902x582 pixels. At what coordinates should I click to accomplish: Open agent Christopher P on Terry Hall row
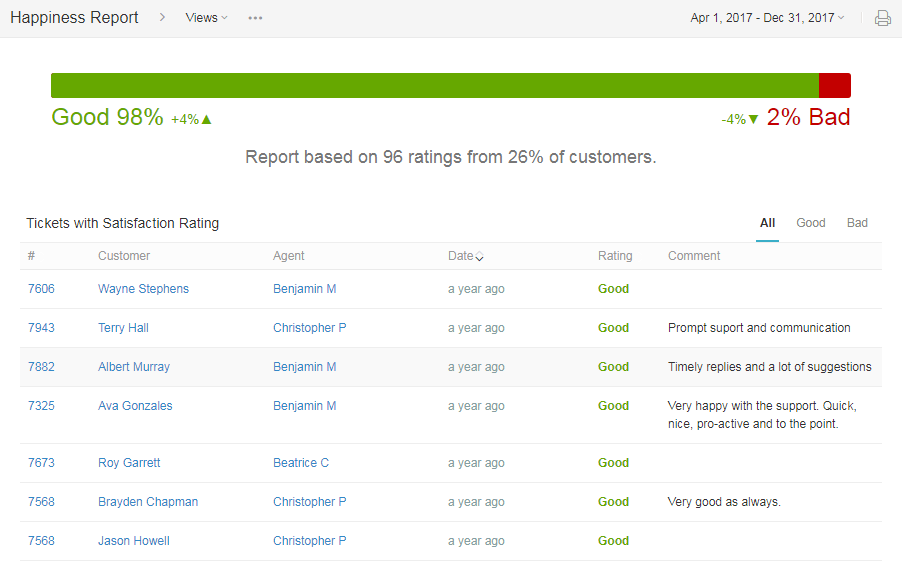(x=309, y=328)
